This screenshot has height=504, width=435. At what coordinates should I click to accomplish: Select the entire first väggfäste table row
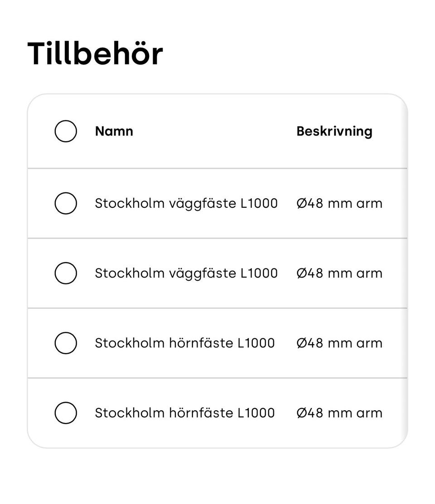217,203
